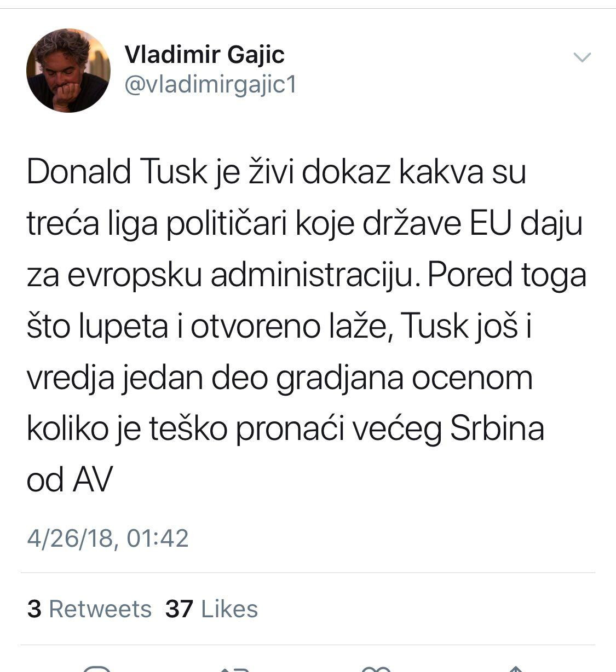Open the tweet options chevron menu

[x=582, y=57]
